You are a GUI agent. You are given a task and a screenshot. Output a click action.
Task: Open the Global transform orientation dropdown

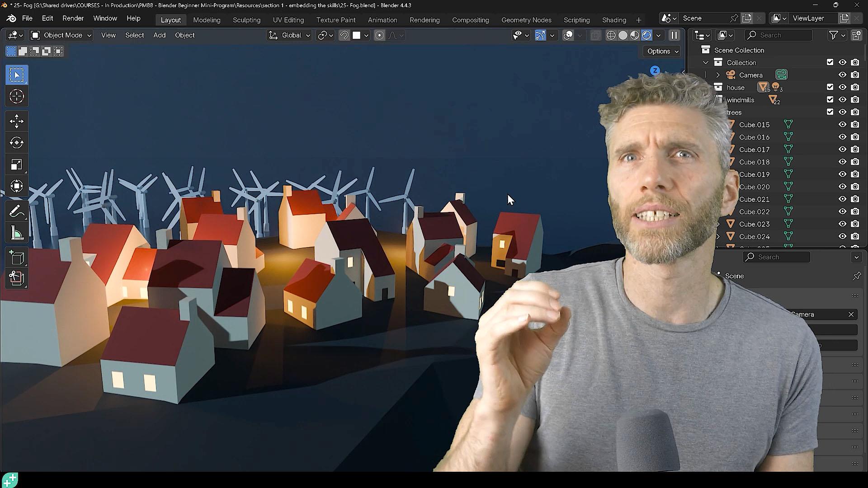click(x=290, y=35)
